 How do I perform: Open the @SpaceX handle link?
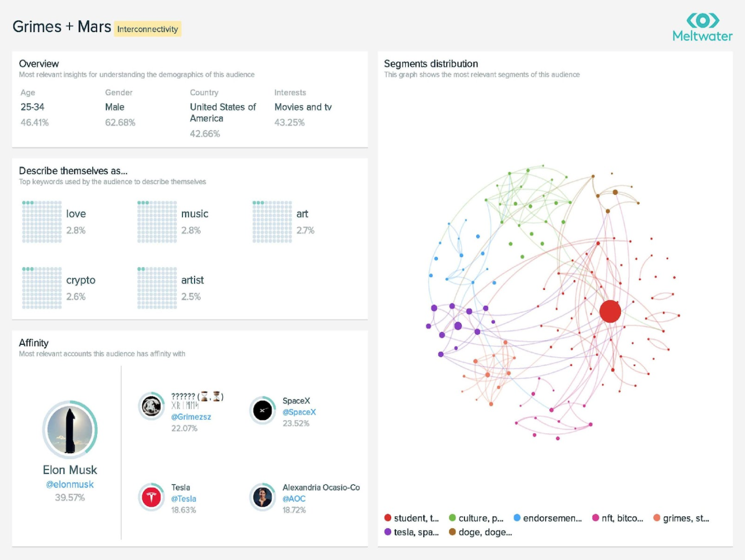coord(299,412)
